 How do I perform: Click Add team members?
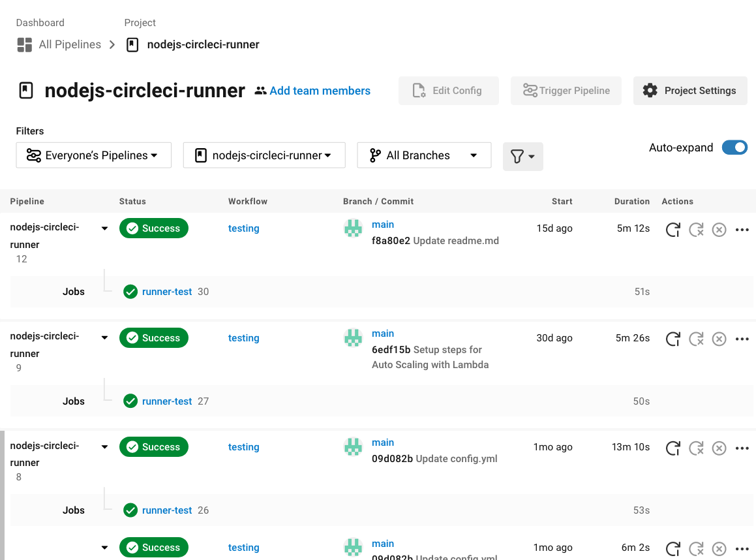319,91
